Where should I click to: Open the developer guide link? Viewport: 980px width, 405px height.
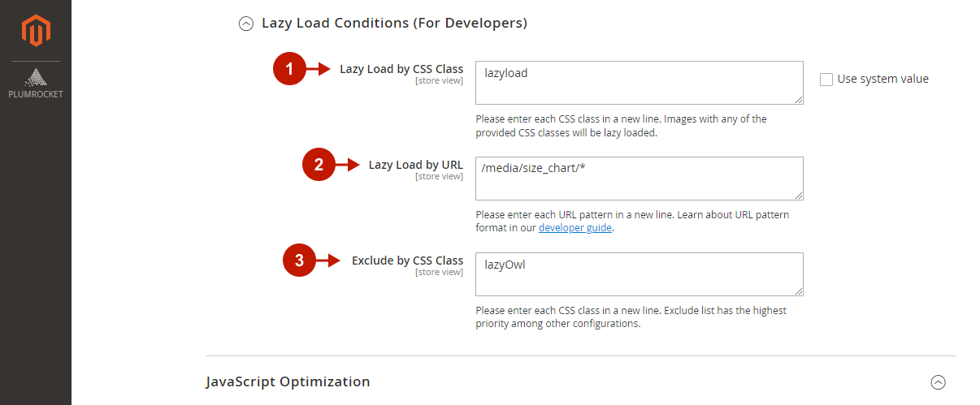point(575,228)
